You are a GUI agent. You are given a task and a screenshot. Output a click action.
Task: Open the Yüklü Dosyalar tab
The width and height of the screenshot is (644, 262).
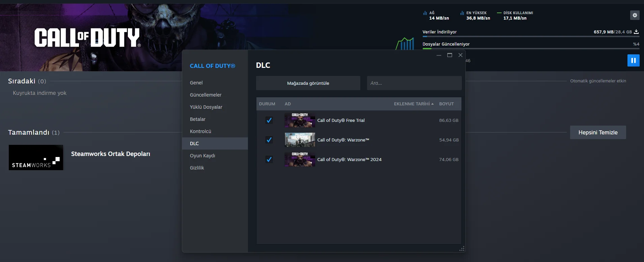click(x=215, y=107)
